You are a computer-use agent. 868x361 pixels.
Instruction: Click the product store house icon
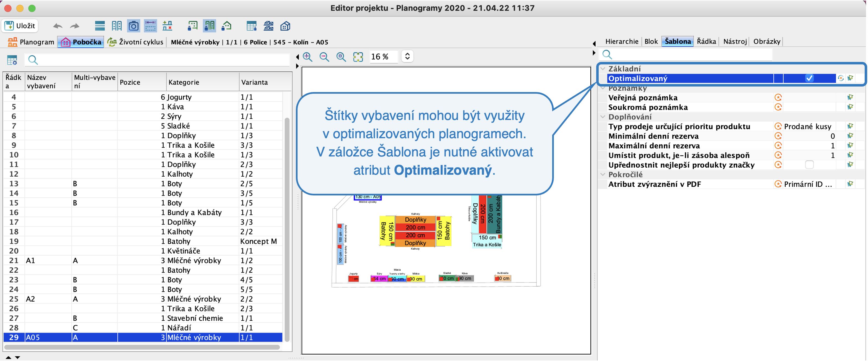coord(226,26)
